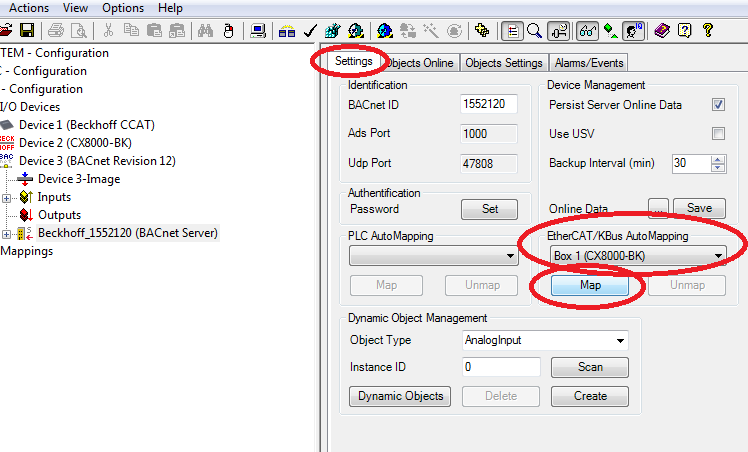Enable the Use USV checkbox
Viewport: 748px width, 452px height.
point(718,134)
